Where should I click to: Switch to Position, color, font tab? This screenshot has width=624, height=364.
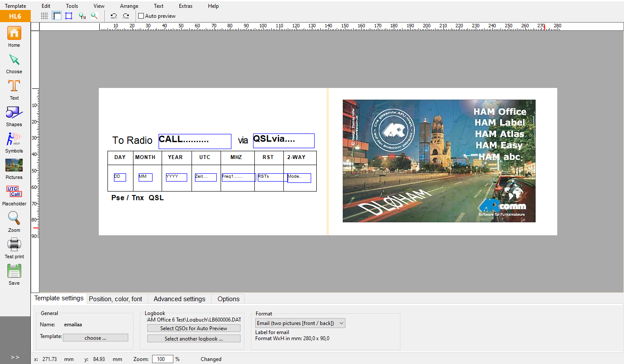point(115,299)
